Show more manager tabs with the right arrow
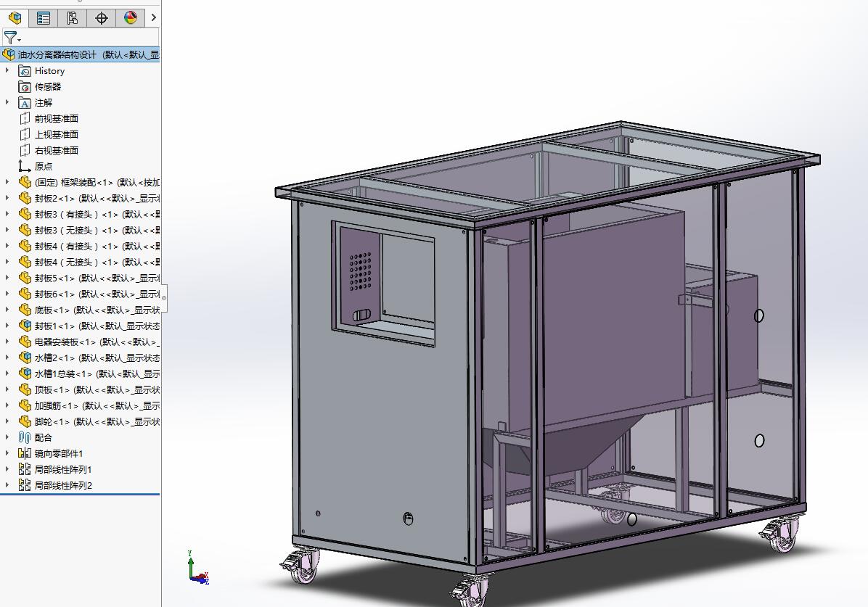 [x=153, y=18]
